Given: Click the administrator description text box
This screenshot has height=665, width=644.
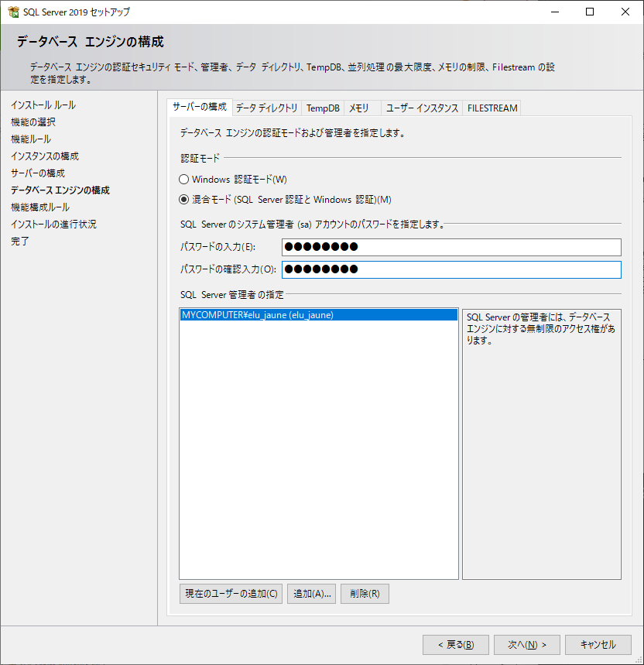Looking at the screenshot, I should click(x=541, y=444).
